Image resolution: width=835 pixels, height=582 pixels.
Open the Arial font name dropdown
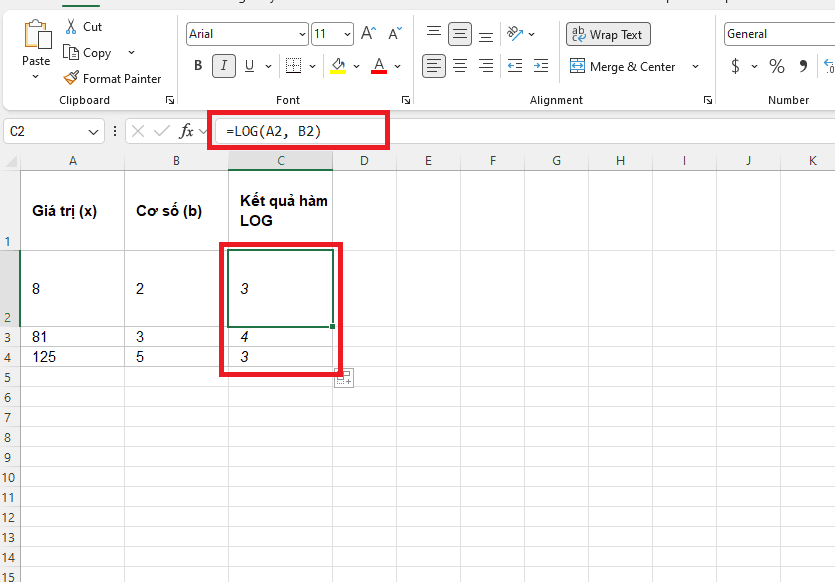(x=302, y=34)
